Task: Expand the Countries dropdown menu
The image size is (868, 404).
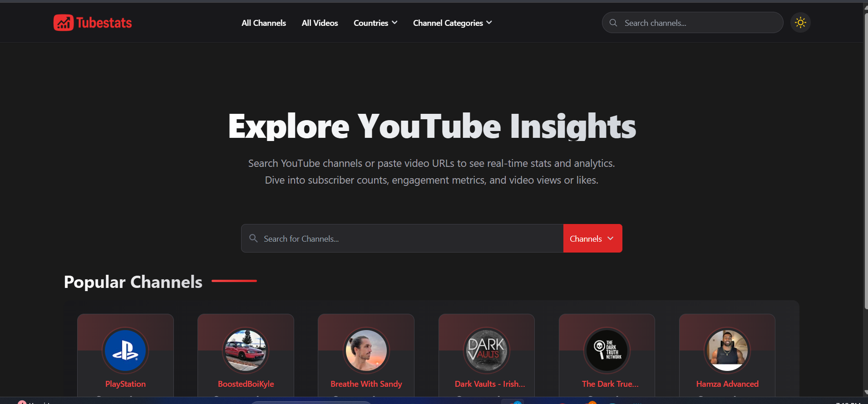Action: (x=375, y=23)
